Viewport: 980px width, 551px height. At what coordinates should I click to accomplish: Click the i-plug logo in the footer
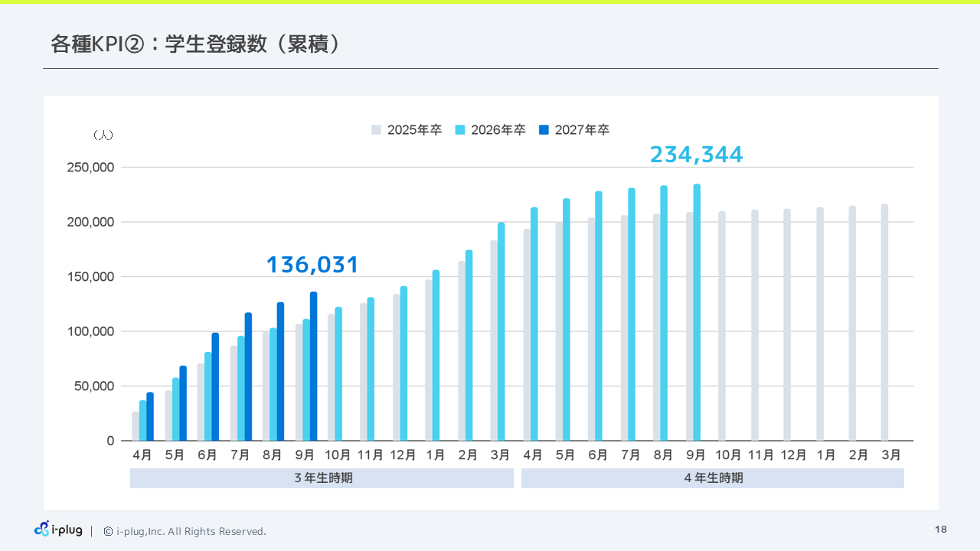pos(58,529)
